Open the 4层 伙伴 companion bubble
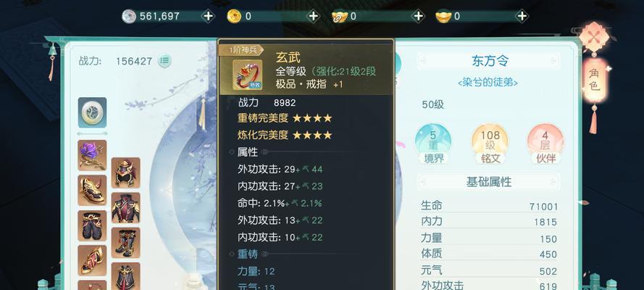This screenshot has height=290, width=644. pos(545,144)
